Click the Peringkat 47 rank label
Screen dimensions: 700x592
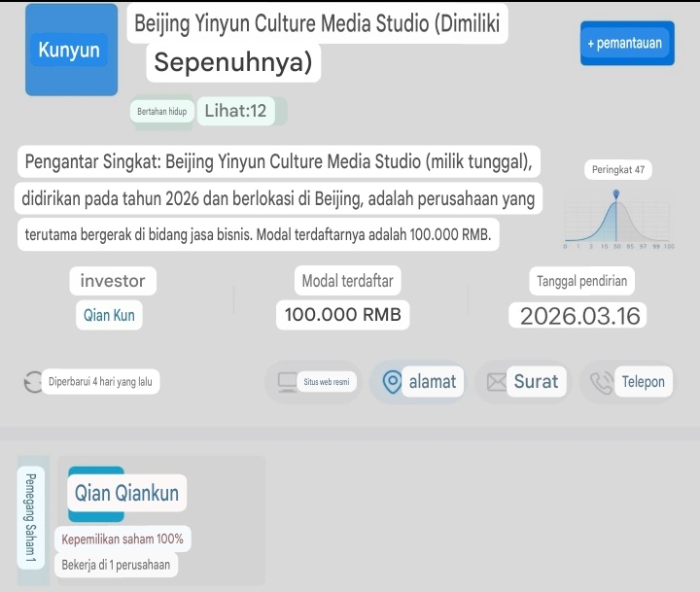point(618,170)
